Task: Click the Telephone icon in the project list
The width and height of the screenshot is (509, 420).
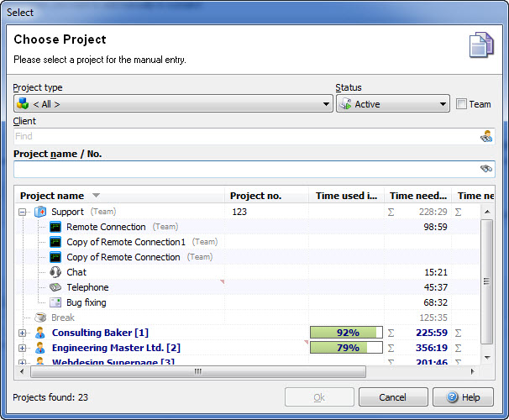Action: click(x=55, y=287)
